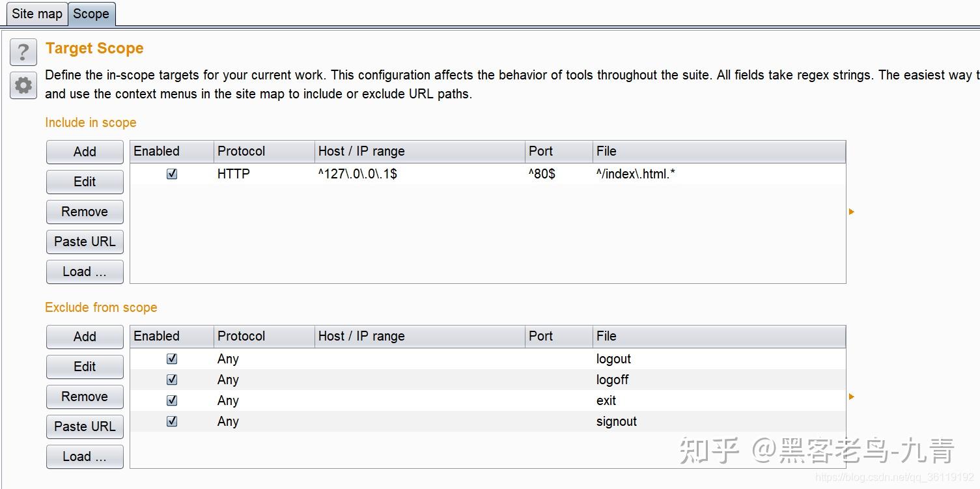Expand the include-in-scope table side arrow
The width and height of the screenshot is (980, 489).
[x=852, y=212]
